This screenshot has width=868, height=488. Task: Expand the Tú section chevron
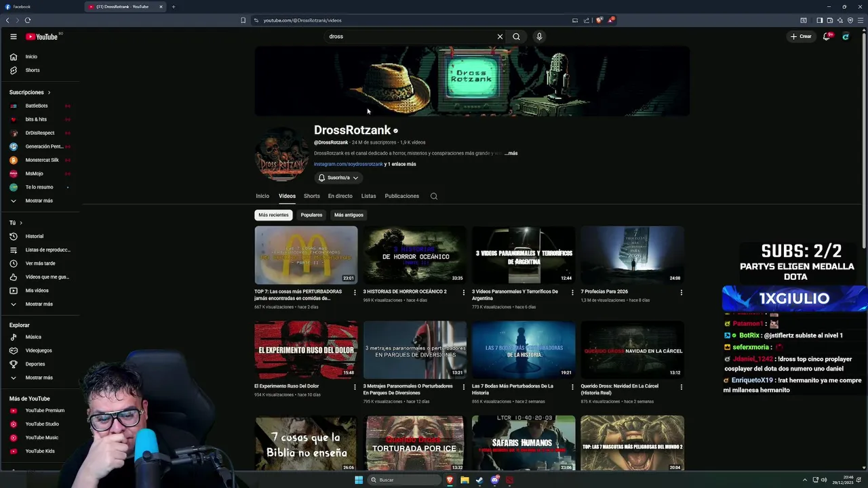(x=21, y=223)
